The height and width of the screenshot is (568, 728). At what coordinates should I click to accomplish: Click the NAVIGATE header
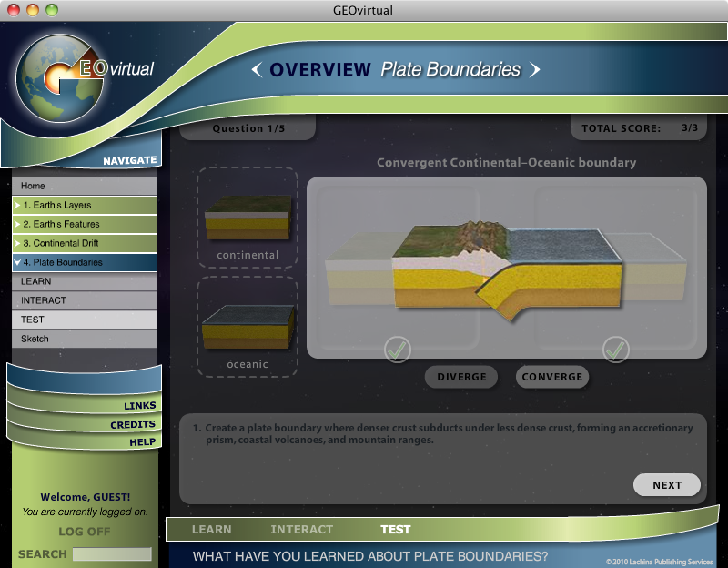[129, 161]
